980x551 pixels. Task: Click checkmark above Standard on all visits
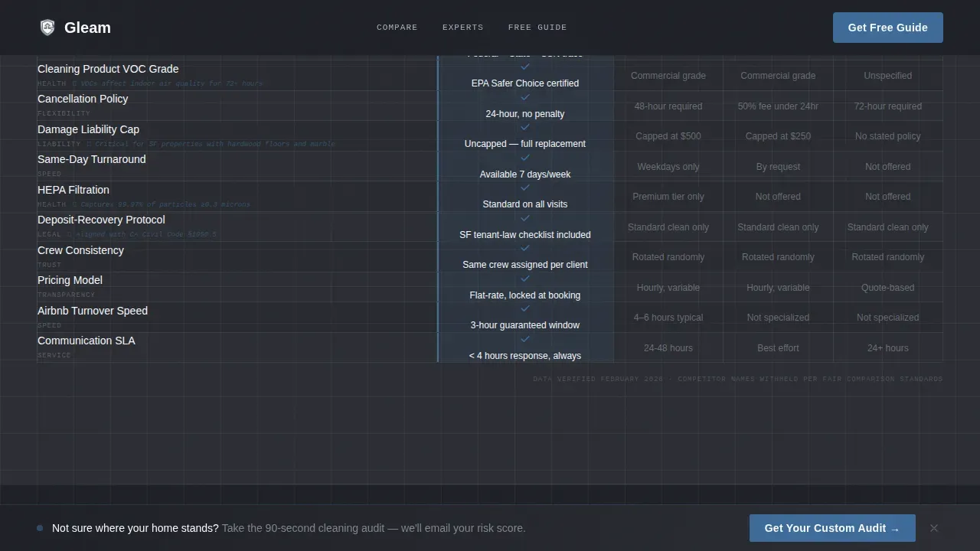tap(525, 188)
